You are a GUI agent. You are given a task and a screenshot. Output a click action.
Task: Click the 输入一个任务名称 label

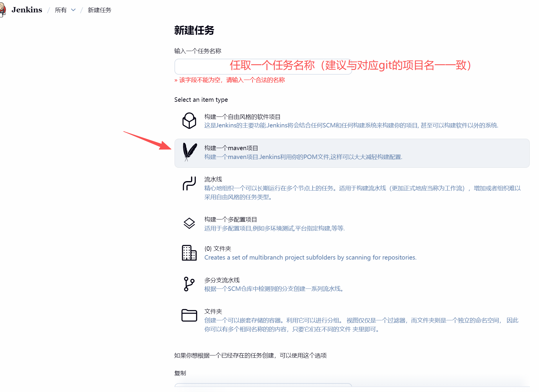pos(198,51)
